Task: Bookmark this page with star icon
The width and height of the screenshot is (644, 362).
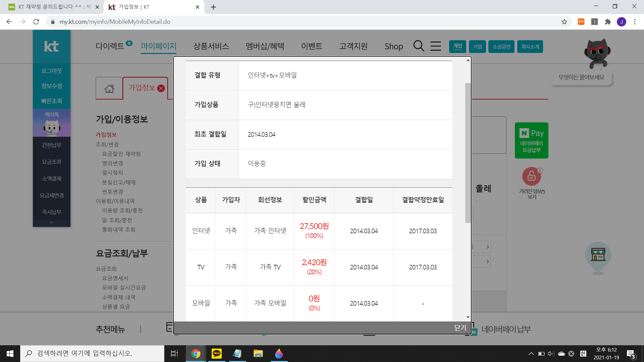Action: (x=564, y=22)
